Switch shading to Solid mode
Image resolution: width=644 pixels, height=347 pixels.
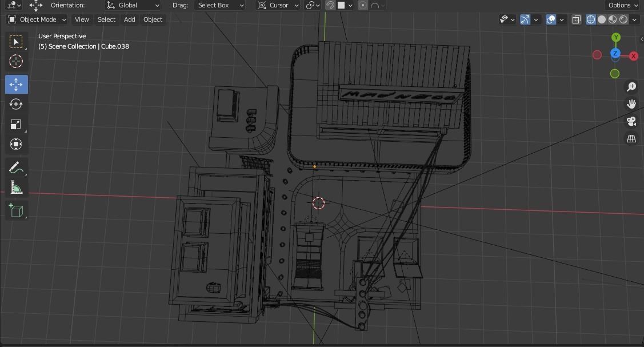[x=601, y=19]
